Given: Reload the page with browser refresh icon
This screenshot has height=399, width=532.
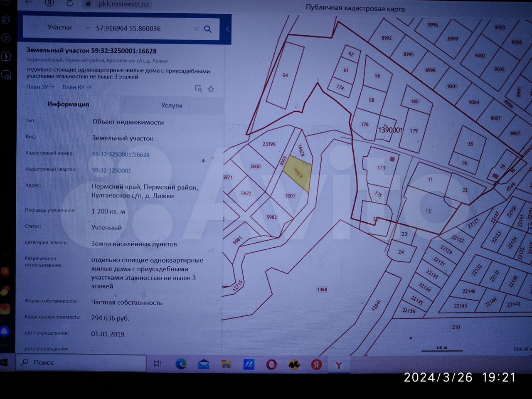Looking at the screenshot, I should click(69, 3).
